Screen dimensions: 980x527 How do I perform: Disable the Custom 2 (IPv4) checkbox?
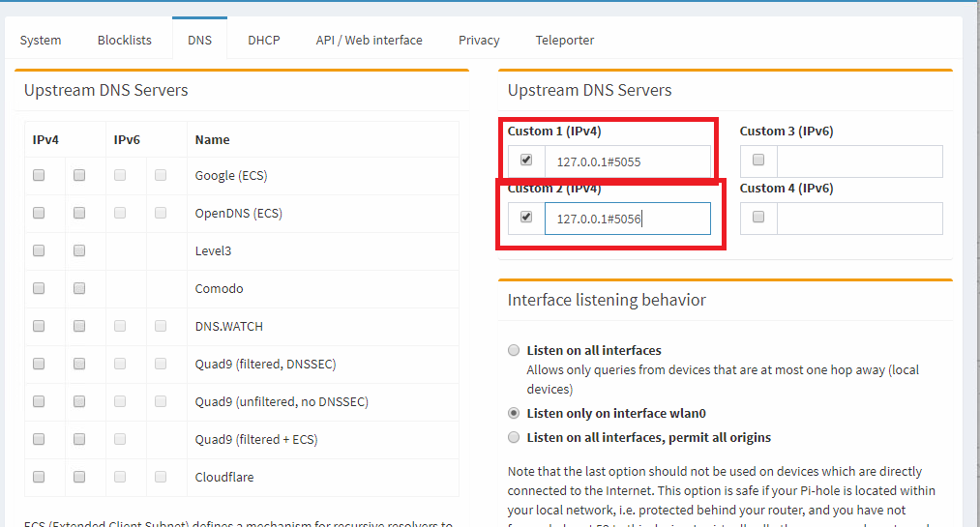(526, 218)
